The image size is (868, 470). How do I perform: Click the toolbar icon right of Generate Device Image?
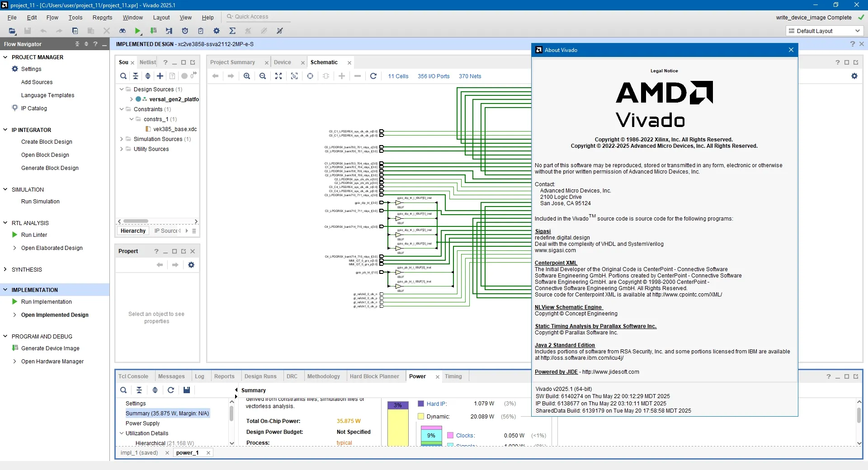tap(169, 31)
